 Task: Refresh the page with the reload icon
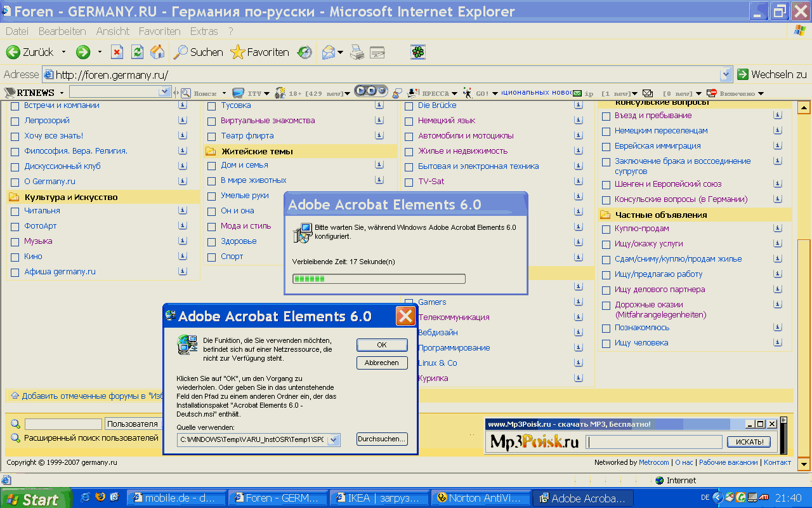click(x=137, y=52)
